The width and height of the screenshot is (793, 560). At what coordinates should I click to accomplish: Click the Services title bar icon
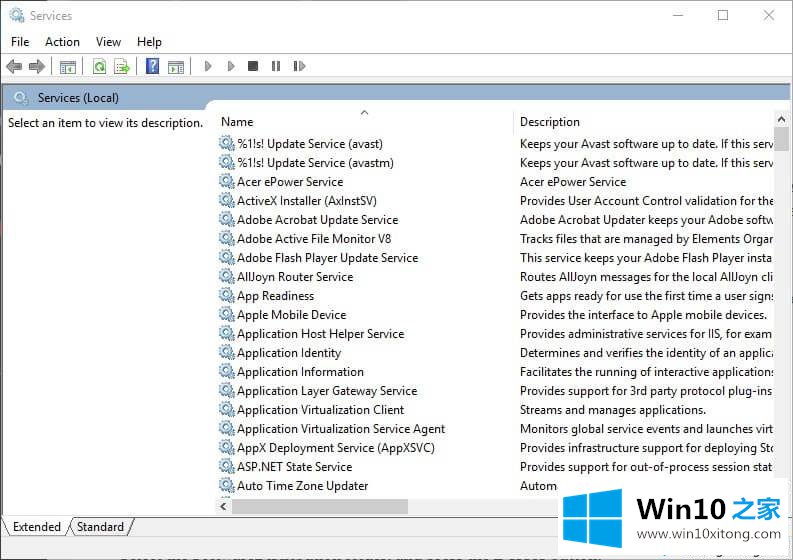(17, 16)
